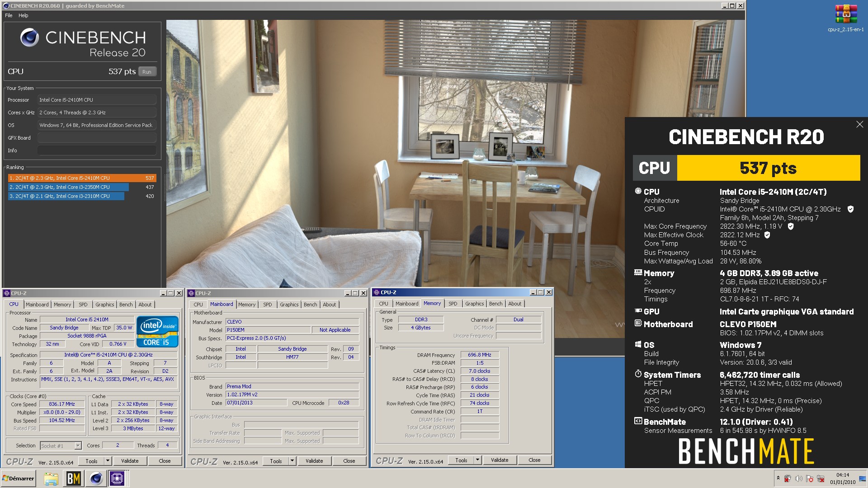Screen dimensions: 868x488
Task: Open Selection Socket #1 dropdown
Action: click(61, 446)
